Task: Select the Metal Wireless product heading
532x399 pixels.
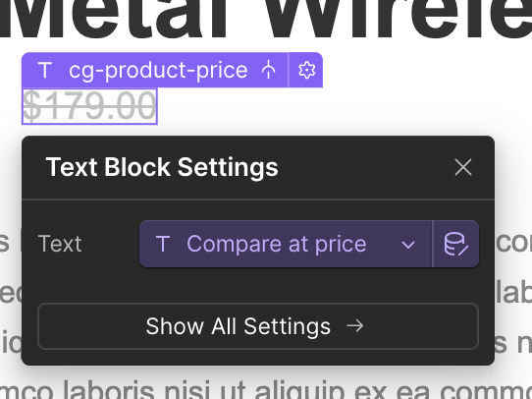Action: (x=266, y=21)
